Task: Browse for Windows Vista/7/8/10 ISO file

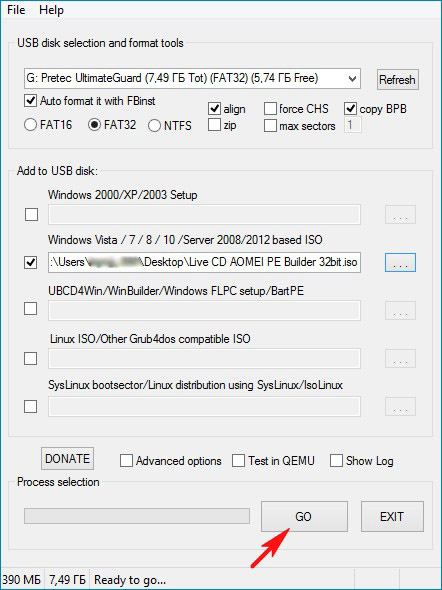Action: pos(400,262)
